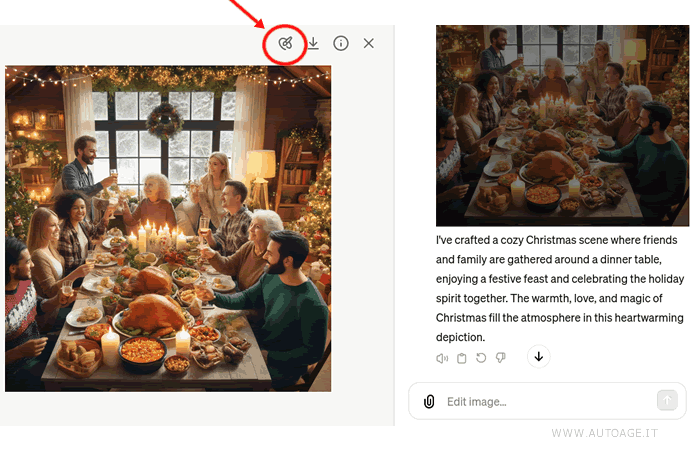Click the chat Christmas image thumbnail

pyautogui.click(x=562, y=125)
